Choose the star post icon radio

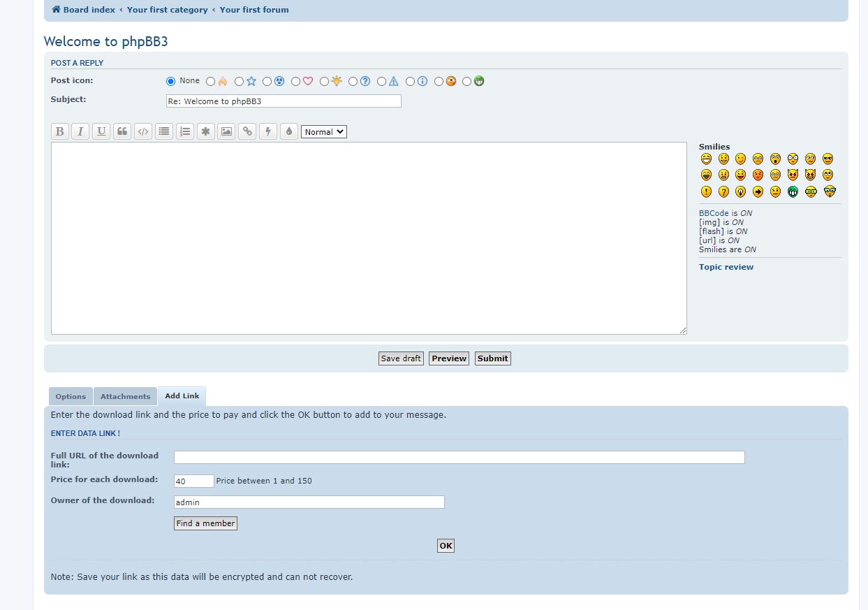coord(240,82)
